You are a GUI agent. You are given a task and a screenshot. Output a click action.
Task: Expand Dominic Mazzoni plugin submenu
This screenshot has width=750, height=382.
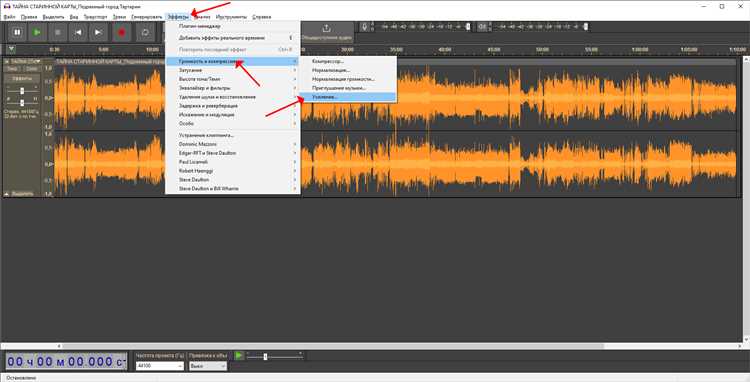[233, 144]
